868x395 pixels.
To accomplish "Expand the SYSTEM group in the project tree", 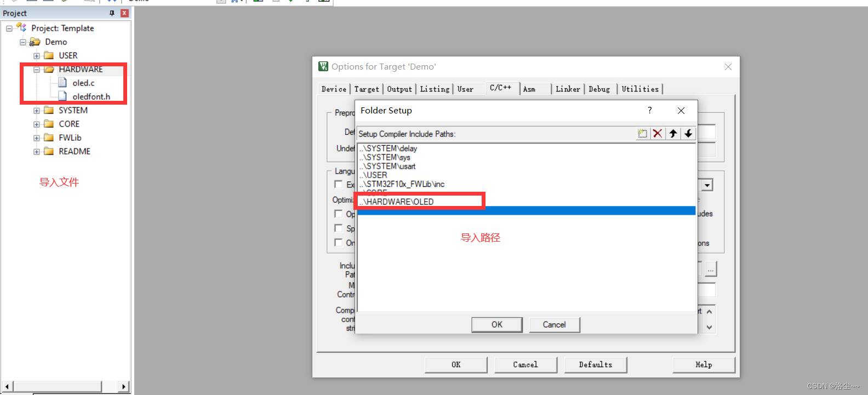I will tap(37, 111).
